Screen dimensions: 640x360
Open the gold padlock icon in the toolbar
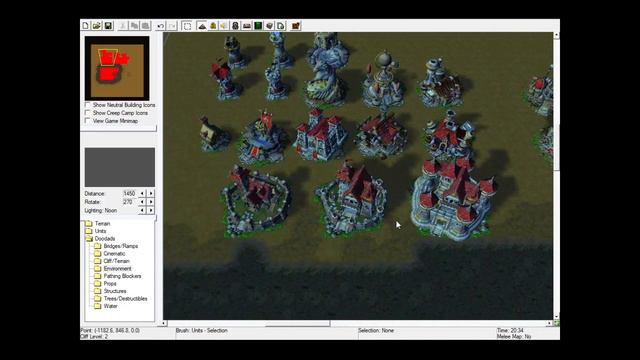[x=213, y=26]
